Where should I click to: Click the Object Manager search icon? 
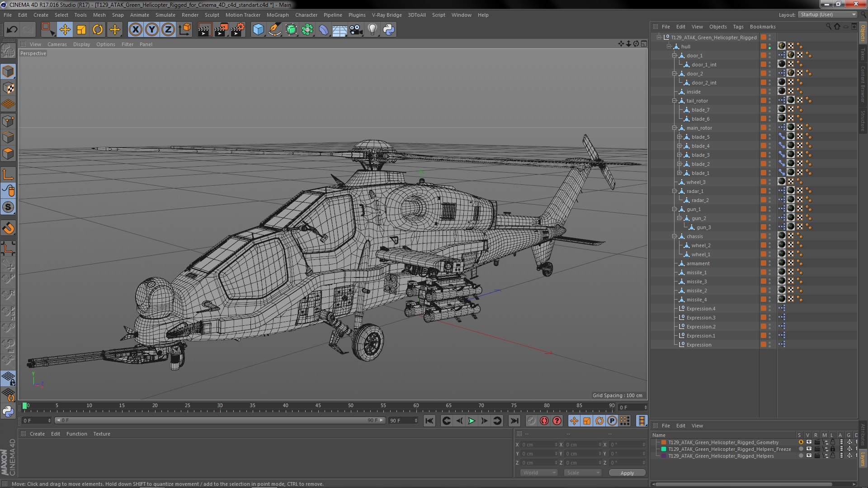(x=828, y=27)
